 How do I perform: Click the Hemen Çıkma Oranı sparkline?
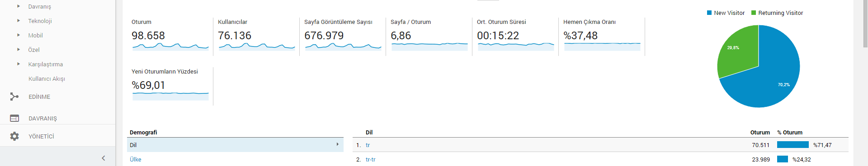point(602,46)
